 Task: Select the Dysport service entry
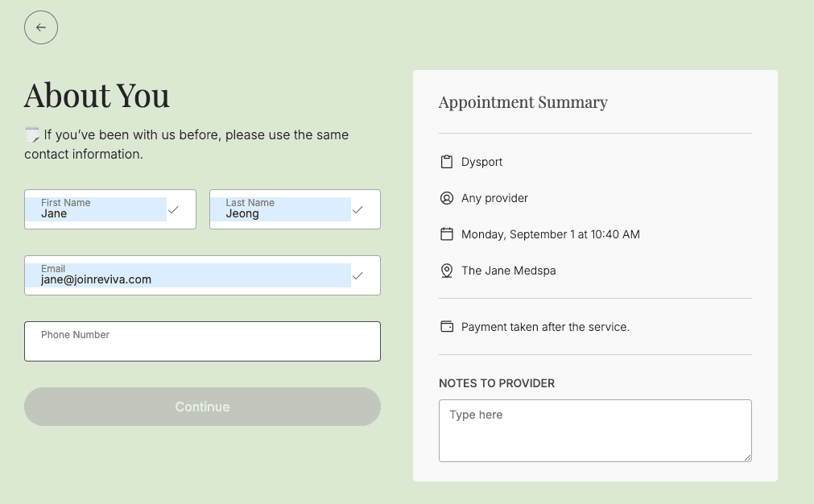(x=483, y=161)
